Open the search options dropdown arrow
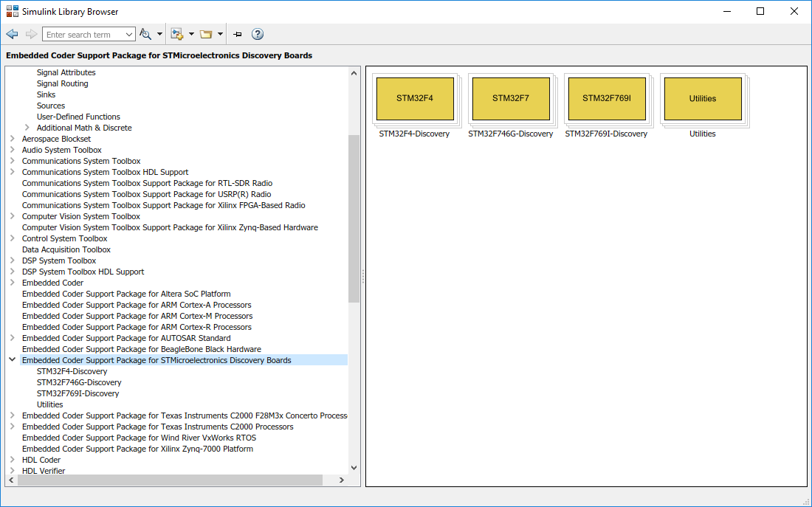812x507 pixels. 159,35
